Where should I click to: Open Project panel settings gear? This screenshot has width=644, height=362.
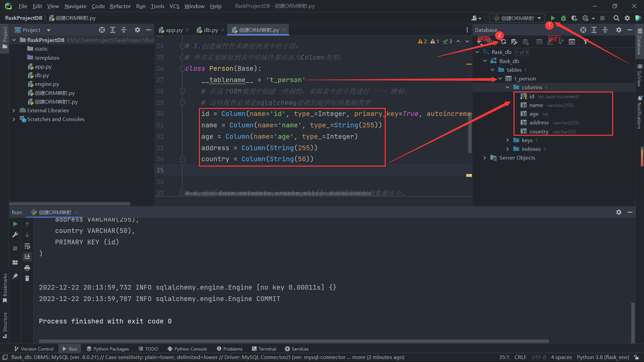coord(138,30)
